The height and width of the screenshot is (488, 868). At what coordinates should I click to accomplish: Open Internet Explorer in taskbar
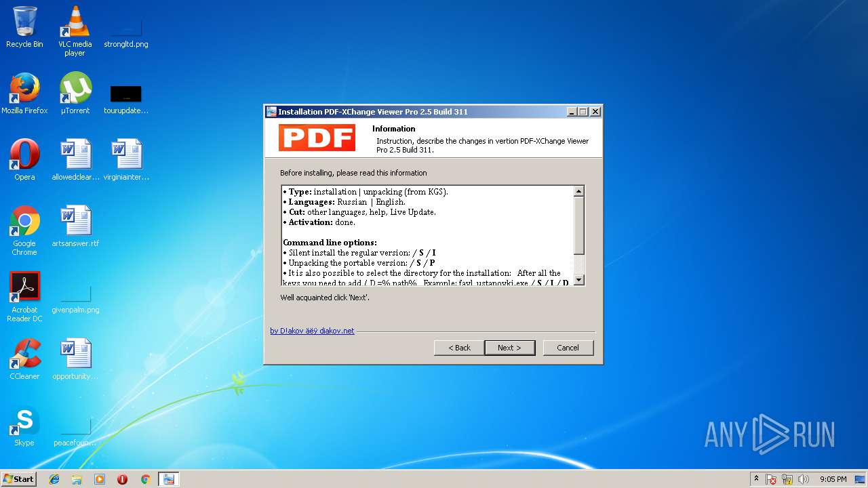pos(54,479)
